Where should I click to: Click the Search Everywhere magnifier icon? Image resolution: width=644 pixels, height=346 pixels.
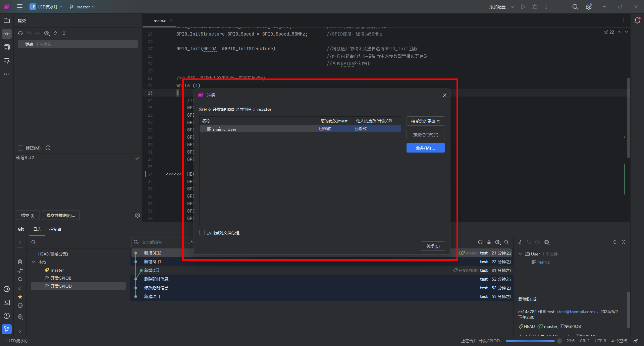pyautogui.click(x=575, y=7)
